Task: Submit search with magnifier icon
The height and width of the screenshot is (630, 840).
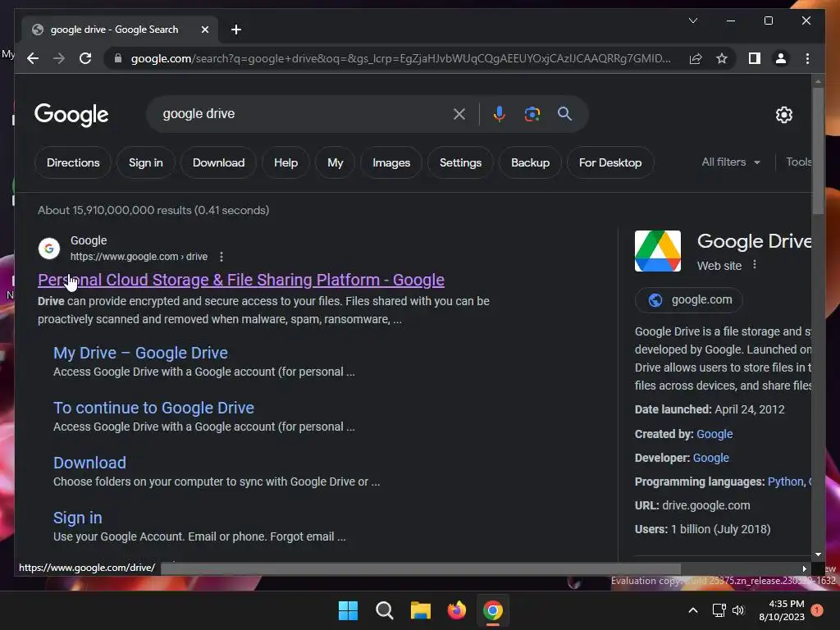Action: [564, 113]
